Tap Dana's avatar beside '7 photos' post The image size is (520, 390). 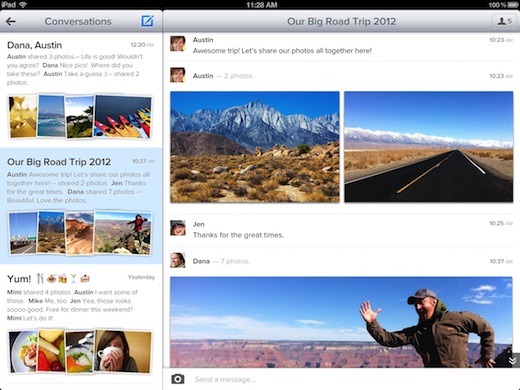178,260
